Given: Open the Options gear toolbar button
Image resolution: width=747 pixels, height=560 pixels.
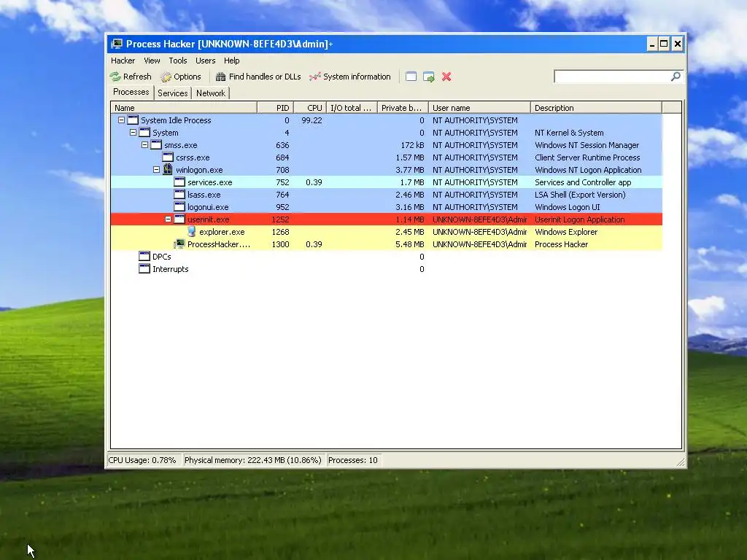Looking at the screenshot, I should point(181,77).
